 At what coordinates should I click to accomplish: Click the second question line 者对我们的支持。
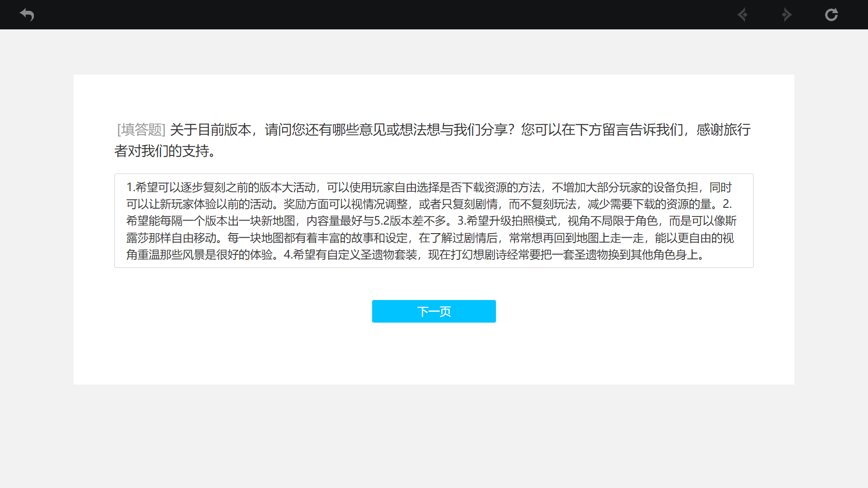[x=165, y=151]
